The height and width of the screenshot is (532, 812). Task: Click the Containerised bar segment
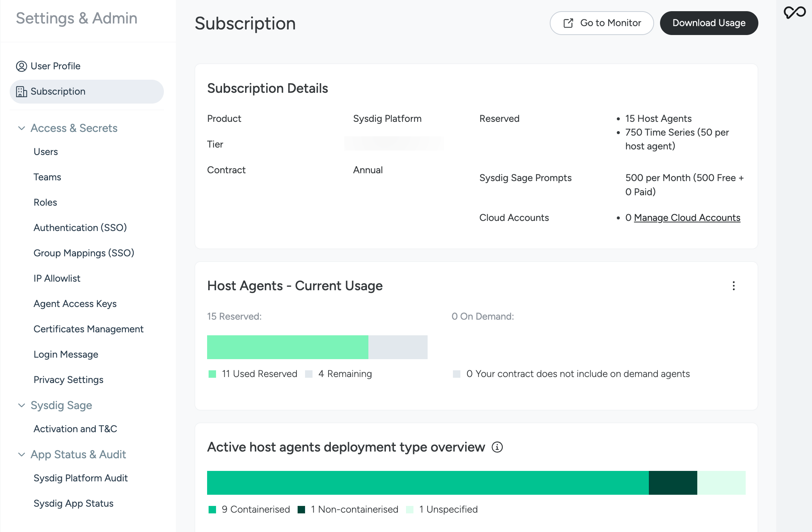pyautogui.click(x=428, y=483)
